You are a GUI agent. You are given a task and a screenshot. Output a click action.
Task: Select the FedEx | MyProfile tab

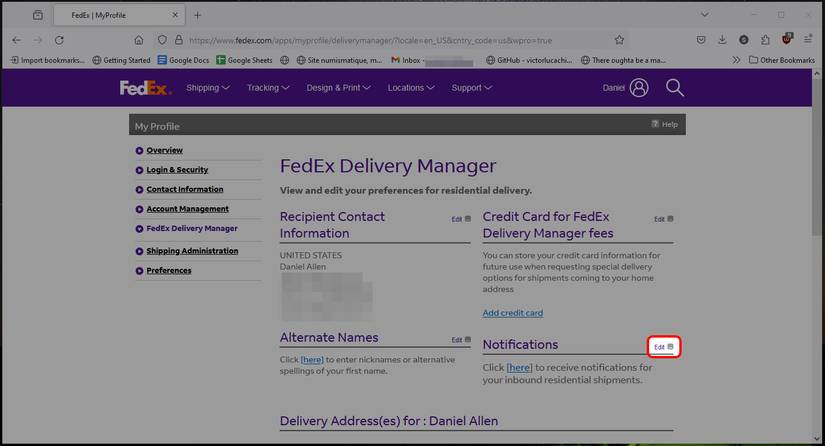click(119, 15)
